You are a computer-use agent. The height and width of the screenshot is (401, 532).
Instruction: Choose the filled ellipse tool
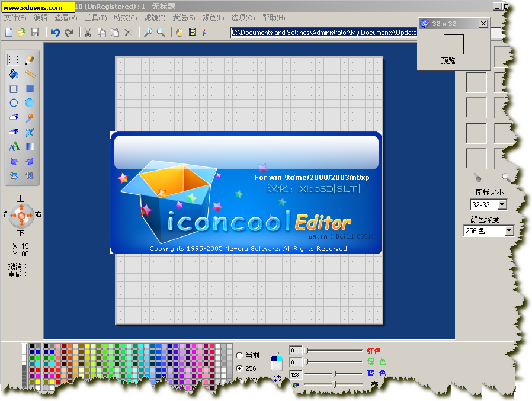click(x=30, y=103)
